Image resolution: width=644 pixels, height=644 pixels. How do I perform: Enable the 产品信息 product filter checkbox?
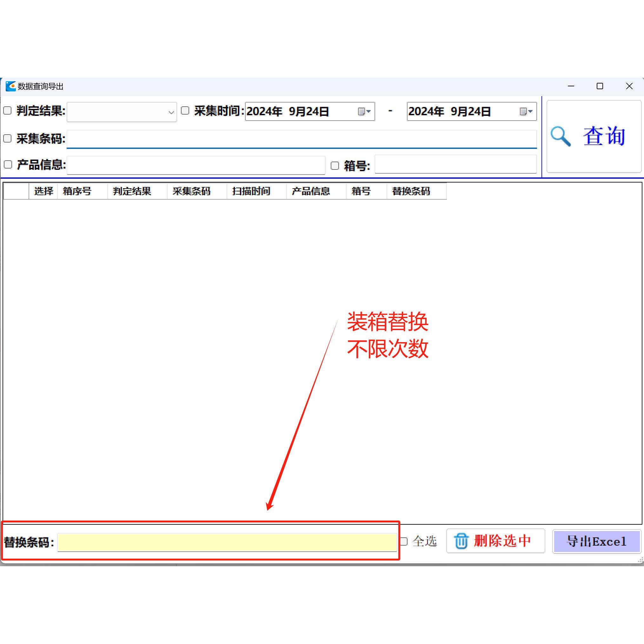click(7, 164)
